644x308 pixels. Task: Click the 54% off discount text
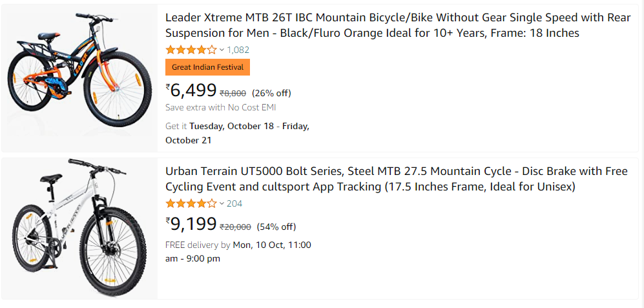[276, 227]
